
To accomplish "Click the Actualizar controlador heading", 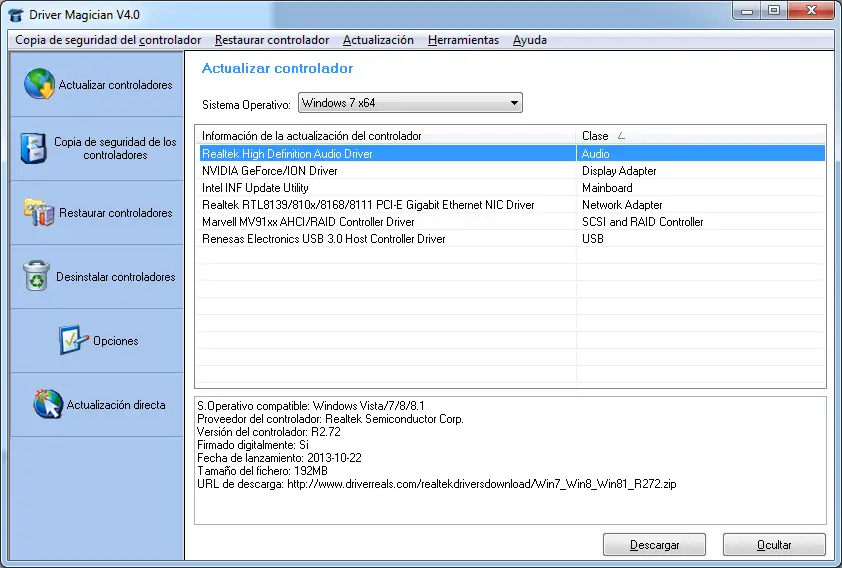I will click(277, 68).
